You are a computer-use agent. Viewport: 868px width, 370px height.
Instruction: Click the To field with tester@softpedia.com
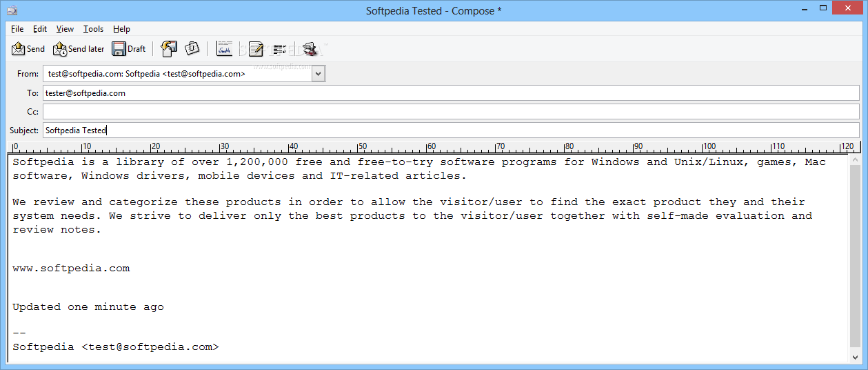click(x=451, y=92)
